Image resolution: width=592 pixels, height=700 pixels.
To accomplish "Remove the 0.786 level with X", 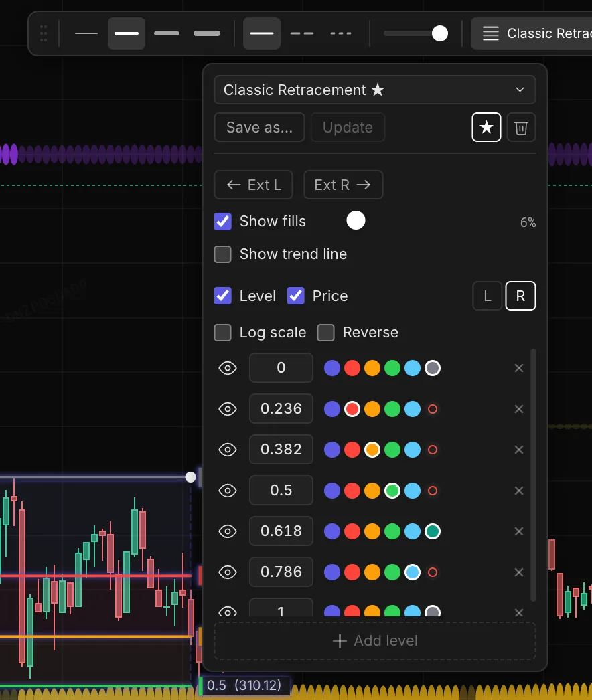I will click(519, 572).
